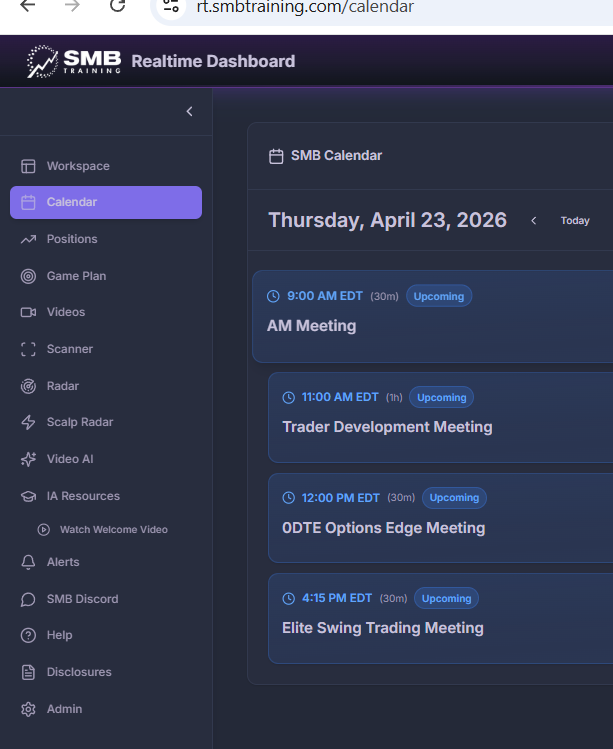Viewport: 613px width, 749px height.
Task: Click Upcoming badge on 0DTE Options meeting
Action: click(454, 498)
